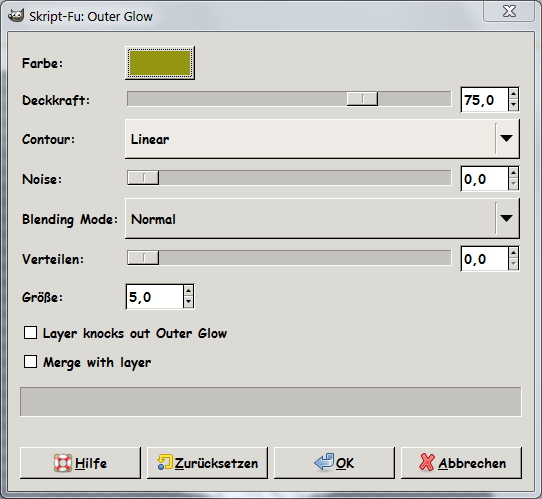
Task: Close the Outer Glow dialog window
Action: [x=509, y=11]
